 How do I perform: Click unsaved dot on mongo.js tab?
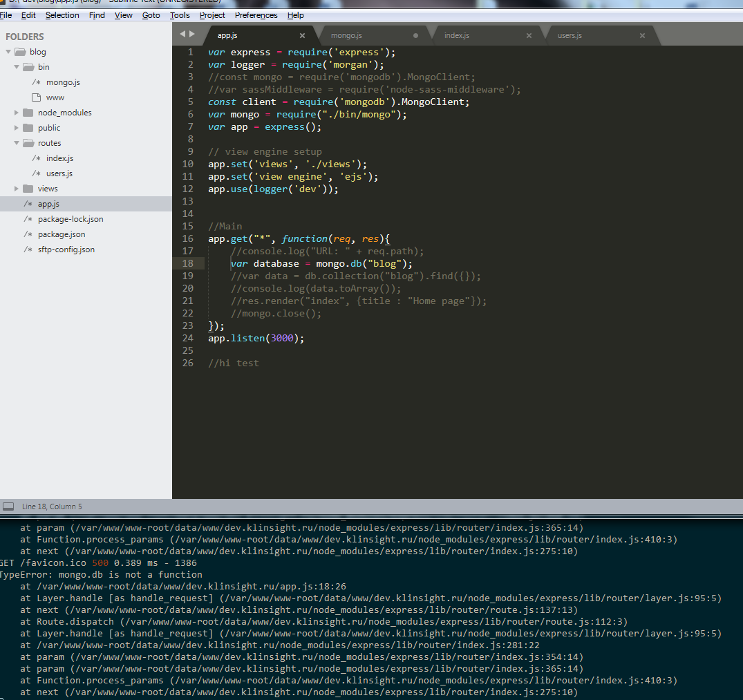pos(415,35)
